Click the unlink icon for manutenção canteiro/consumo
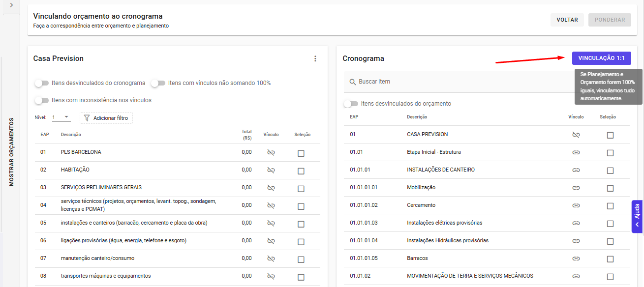 point(271,259)
